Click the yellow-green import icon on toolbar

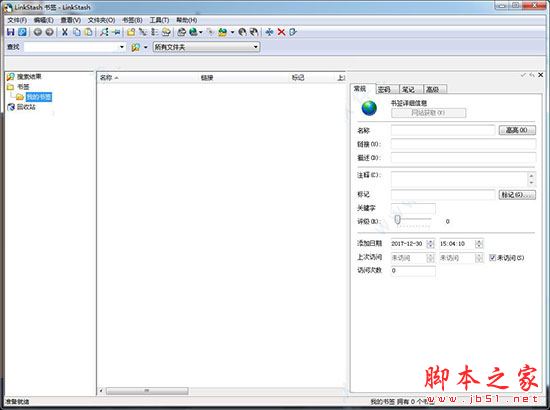tap(222, 32)
